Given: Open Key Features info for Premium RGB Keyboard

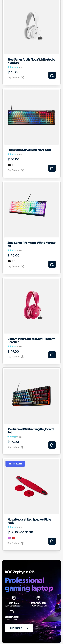Looking at the screenshot, I should coord(16,170).
